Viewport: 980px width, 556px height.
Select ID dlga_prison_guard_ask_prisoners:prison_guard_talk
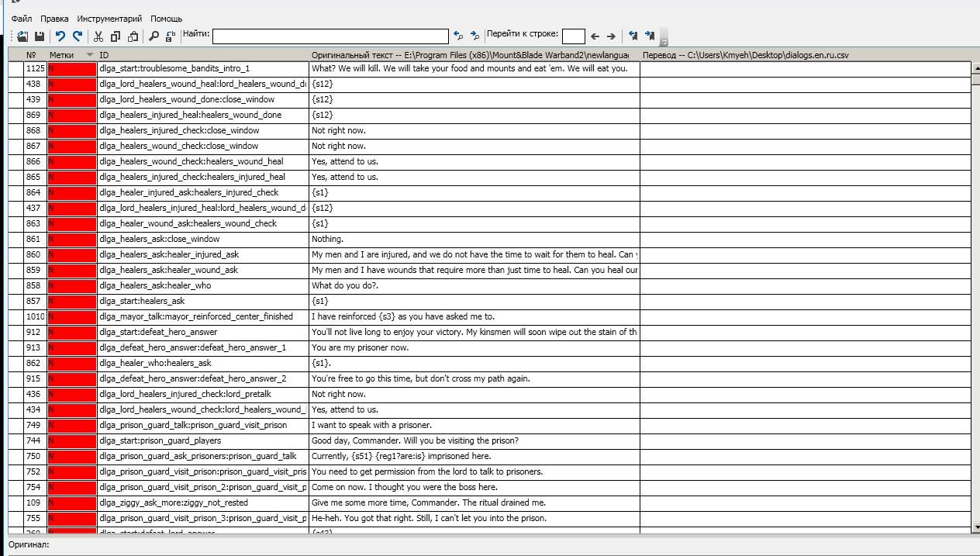point(198,456)
